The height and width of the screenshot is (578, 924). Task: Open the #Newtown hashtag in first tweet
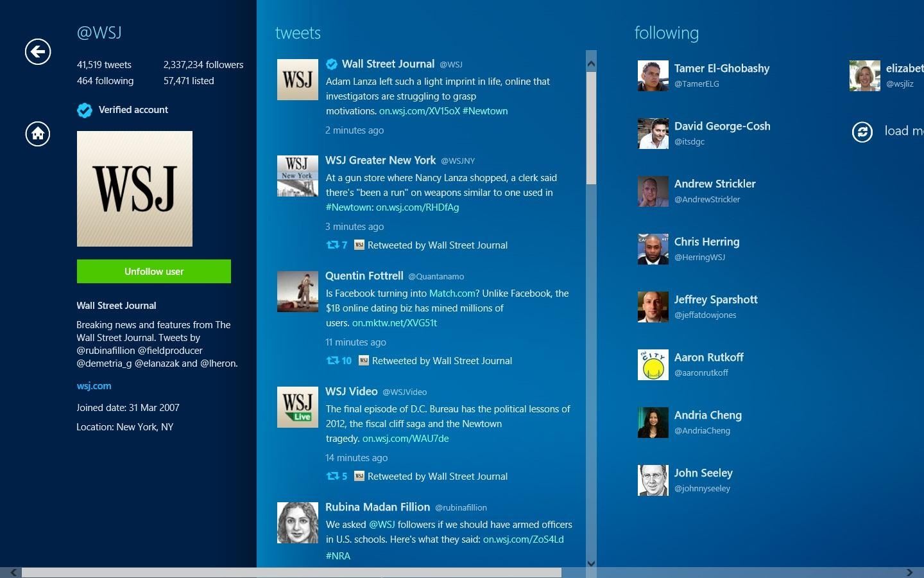[x=485, y=111]
